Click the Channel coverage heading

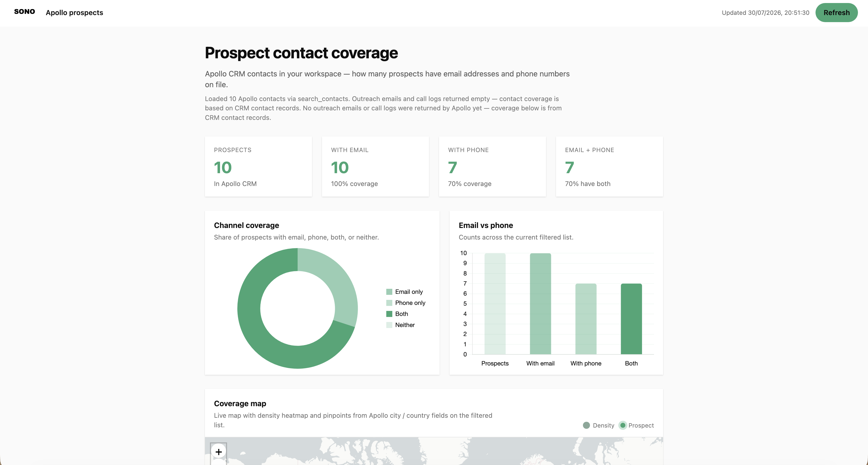[246, 225]
